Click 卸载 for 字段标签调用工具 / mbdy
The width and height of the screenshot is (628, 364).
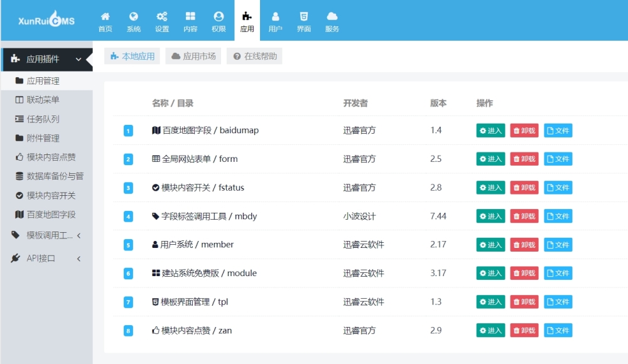pyautogui.click(x=524, y=217)
